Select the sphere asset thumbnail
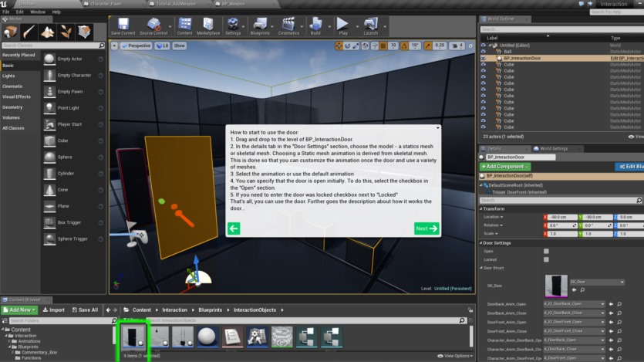The image size is (644, 362). 207,337
